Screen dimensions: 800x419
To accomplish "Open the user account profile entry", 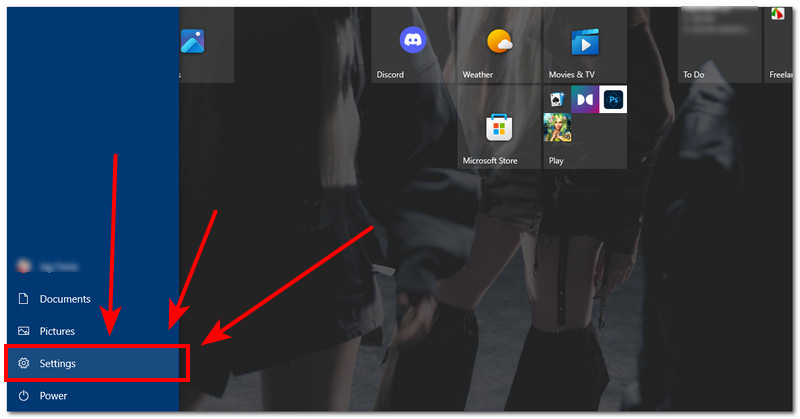I will point(50,267).
